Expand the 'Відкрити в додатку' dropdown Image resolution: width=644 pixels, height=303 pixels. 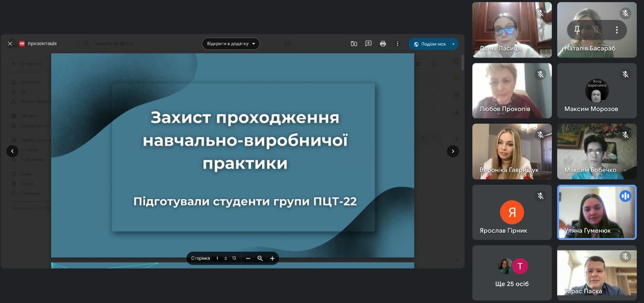(x=231, y=44)
